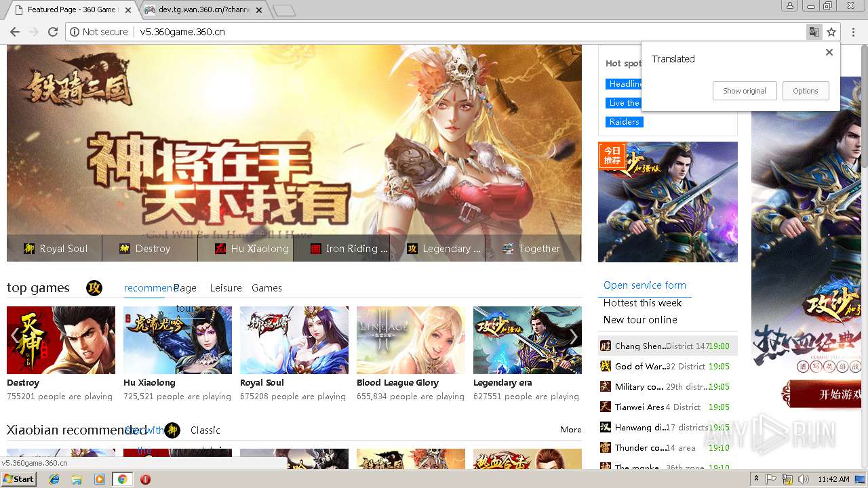This screenshot has height=488, width=868.
Task: Click red stop-sign icon in taskbar
Action: click(x=145, y=479)
